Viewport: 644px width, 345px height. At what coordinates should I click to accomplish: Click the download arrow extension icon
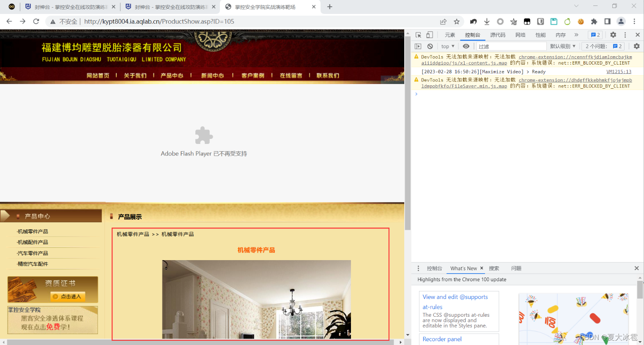(487, 22)
